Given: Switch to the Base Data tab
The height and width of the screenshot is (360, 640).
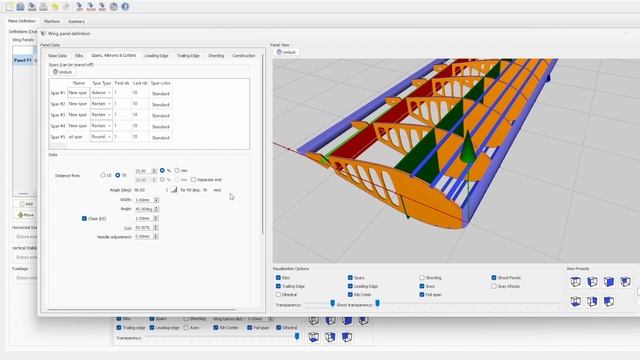Looking at the screenshot, I should 58,56.
